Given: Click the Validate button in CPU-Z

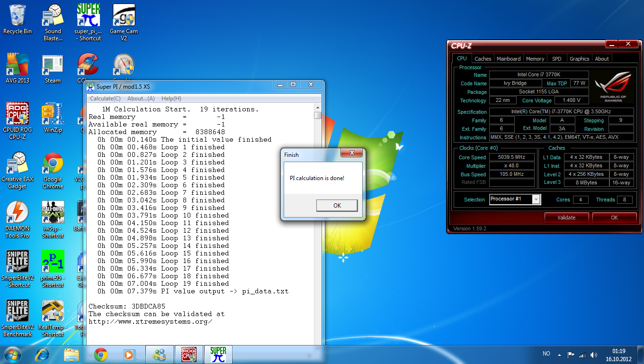Looking at the screenshot, I should 566,218.
